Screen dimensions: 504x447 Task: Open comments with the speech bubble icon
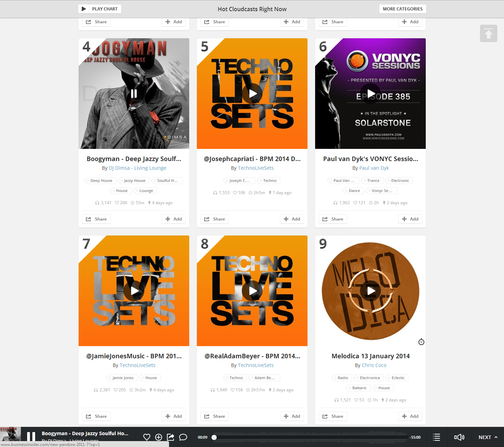pos(183,437)
